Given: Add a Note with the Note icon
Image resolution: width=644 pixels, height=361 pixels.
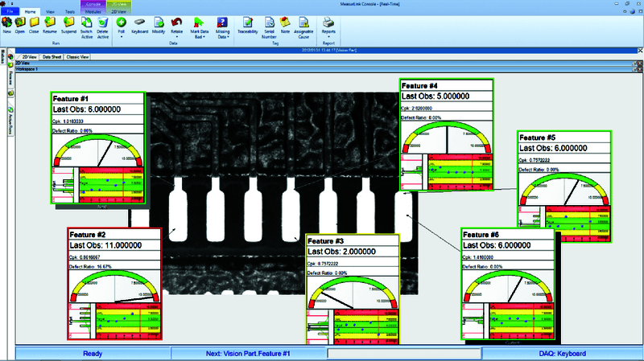Looking at the screenshot, I should (285, 23).
